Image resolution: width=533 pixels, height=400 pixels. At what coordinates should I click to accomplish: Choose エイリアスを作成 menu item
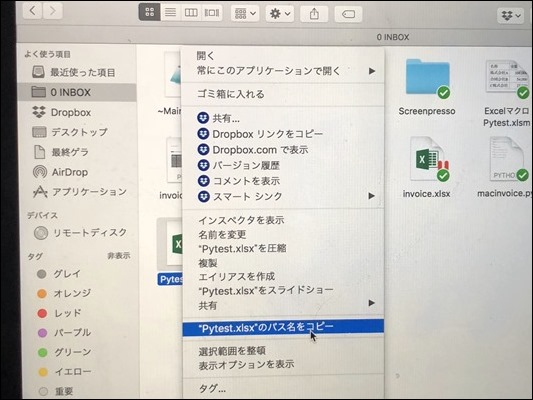pyautogui.click(x=283, y=277)
